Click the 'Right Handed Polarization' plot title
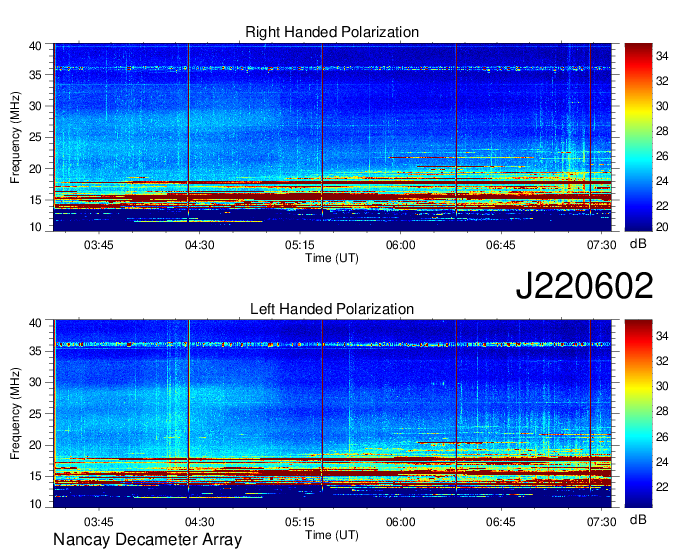 point(332,32)
